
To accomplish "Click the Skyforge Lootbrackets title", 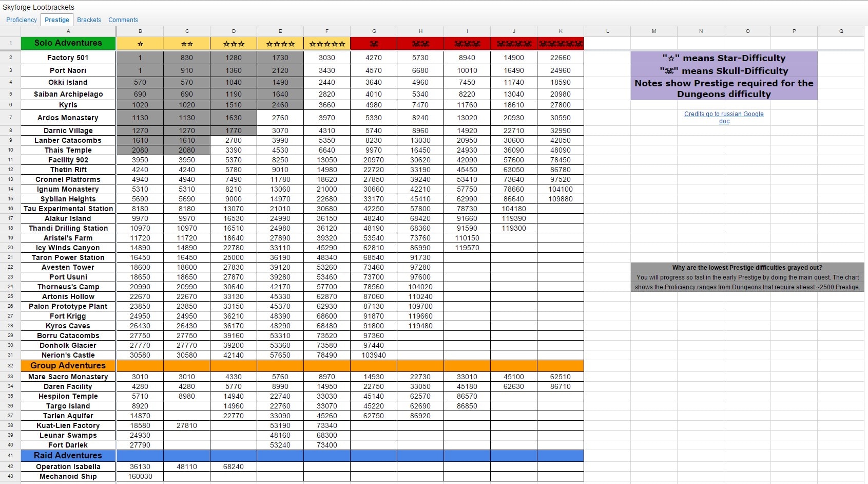I will (38, 7).
